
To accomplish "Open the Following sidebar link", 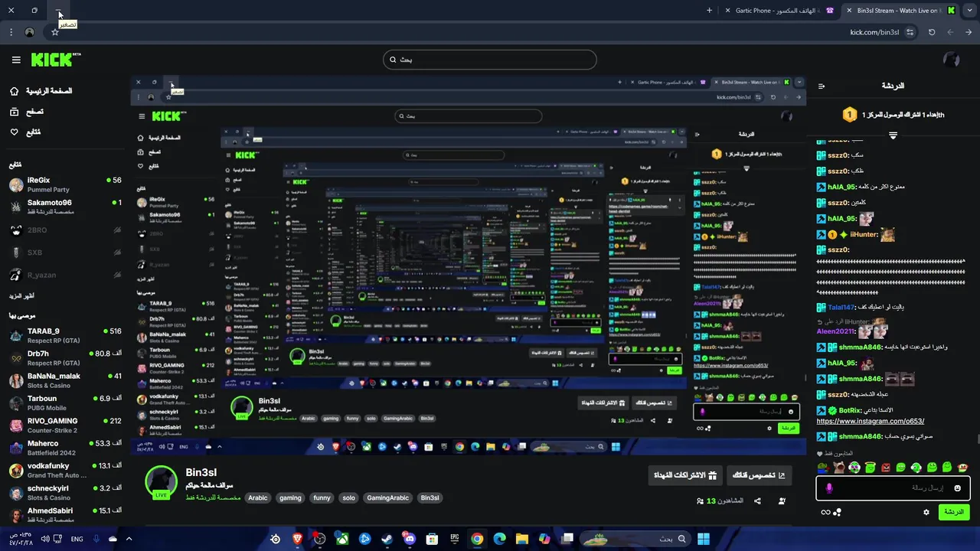I will [x=24, y=132].
